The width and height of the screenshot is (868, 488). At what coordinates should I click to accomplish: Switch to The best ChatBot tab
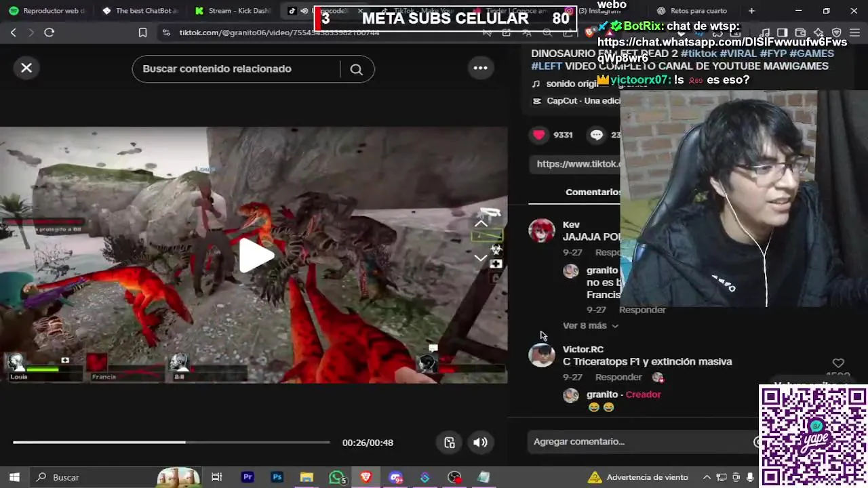click(140, 11)
